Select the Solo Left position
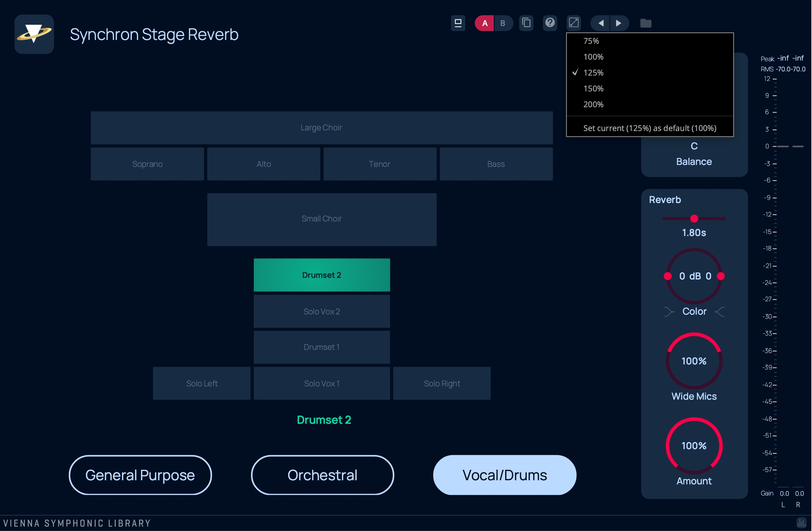Screen dimensions: 812x531 (x=202, y=383)
